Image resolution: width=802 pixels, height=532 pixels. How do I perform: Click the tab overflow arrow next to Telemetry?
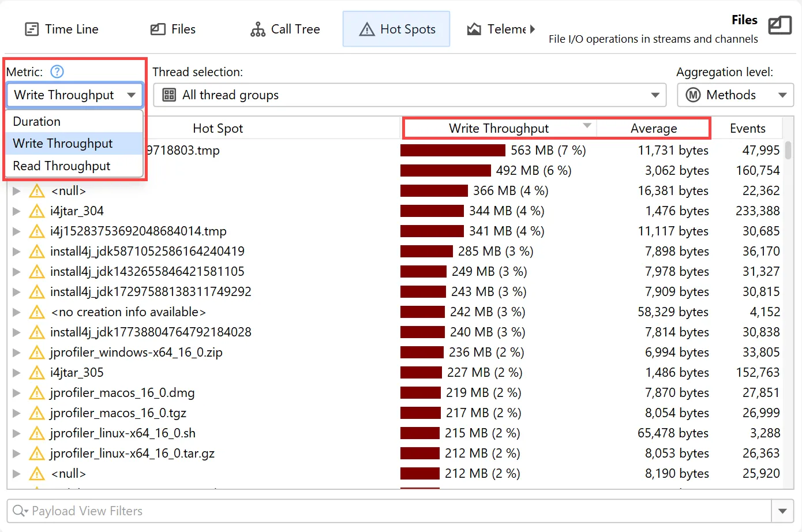(532, 29)
